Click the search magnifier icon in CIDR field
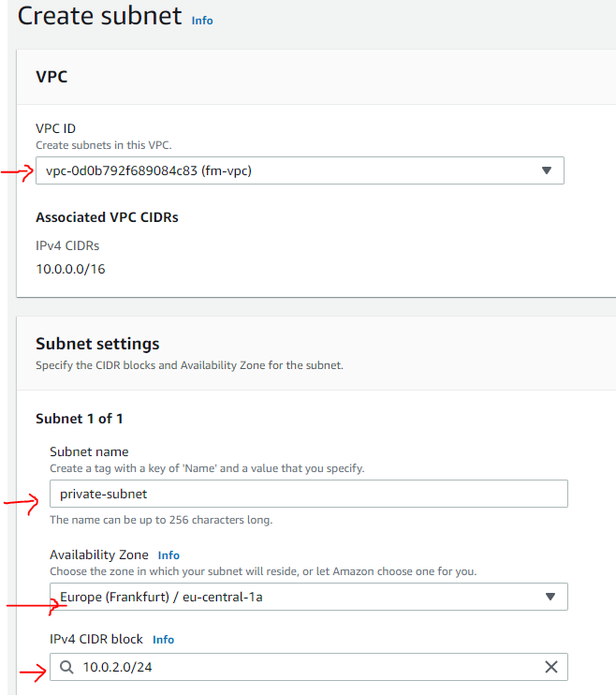The width and height of the screenshot is (616, 695). pos(66,667)
